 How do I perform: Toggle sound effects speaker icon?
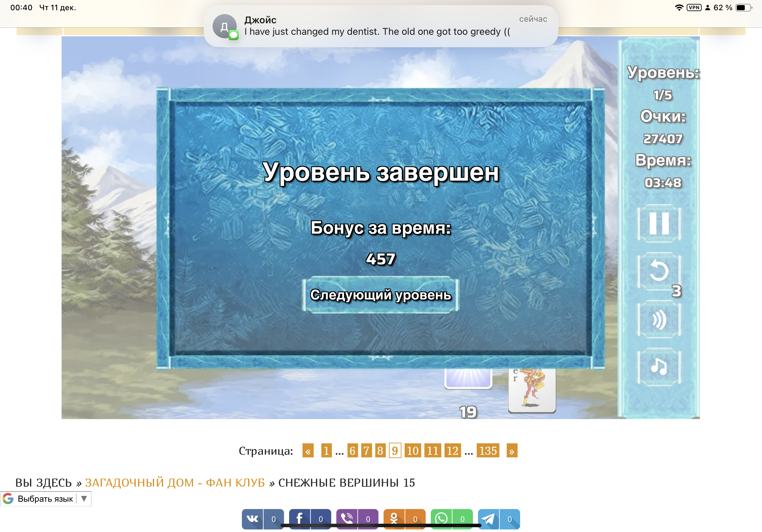(x=659, y=319)
